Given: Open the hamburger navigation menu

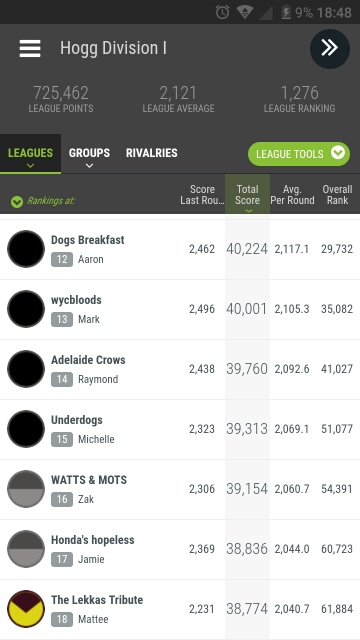Looking at the screenshot, I should (30, 48).
